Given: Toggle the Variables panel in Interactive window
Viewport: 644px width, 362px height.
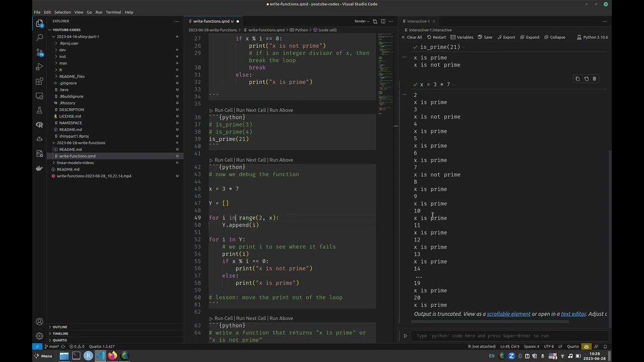Looking at the screenshot, I should [x=461, y=37].
